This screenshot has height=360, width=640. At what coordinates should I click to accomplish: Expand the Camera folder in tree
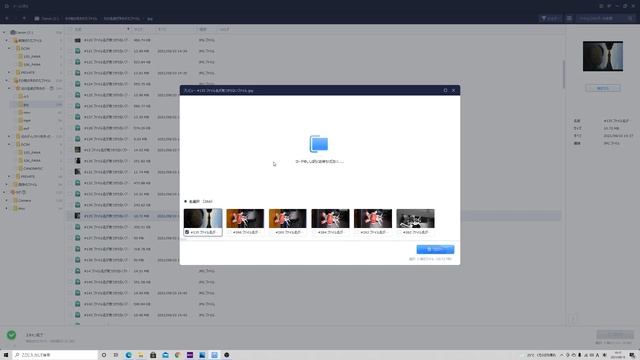click(x=7, y=200)
